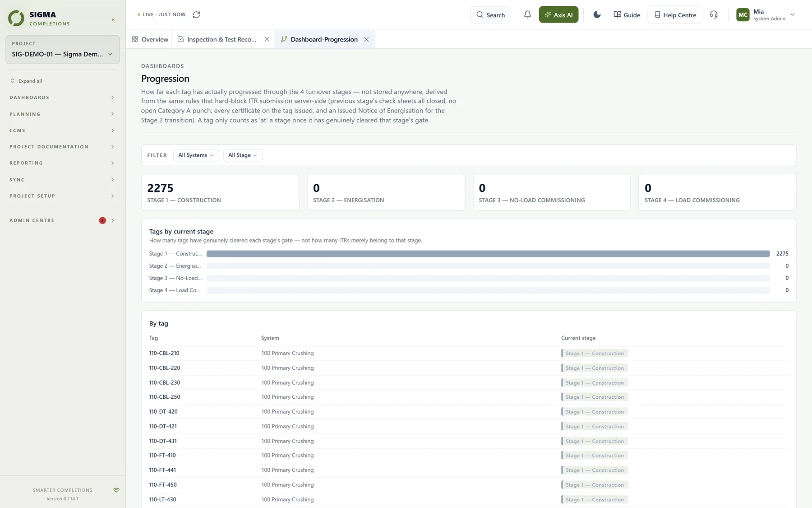Expand the Reporting sidebar section

tap(62, 163)
